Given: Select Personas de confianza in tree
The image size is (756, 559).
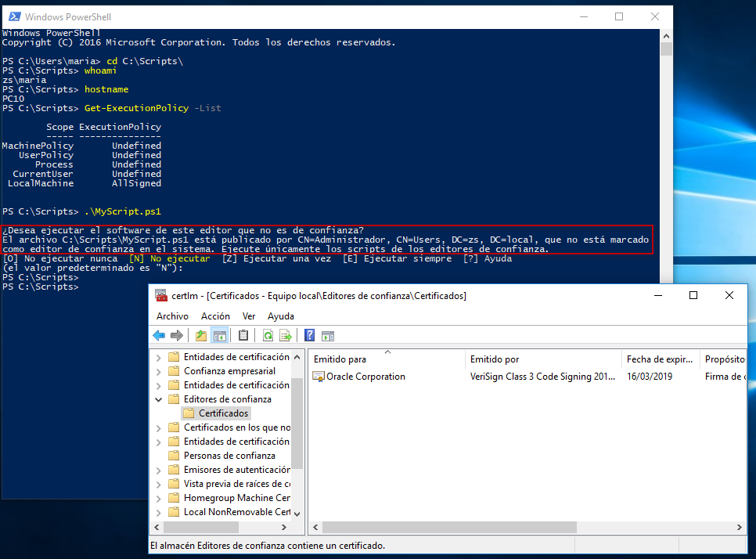Looking at the screenshot, I should coord(229,456).
